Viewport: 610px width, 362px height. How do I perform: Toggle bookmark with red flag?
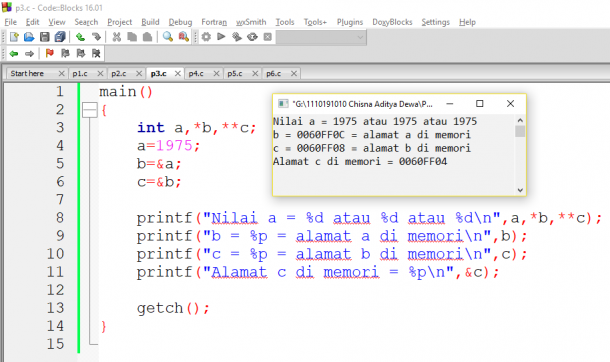(49, 53)
